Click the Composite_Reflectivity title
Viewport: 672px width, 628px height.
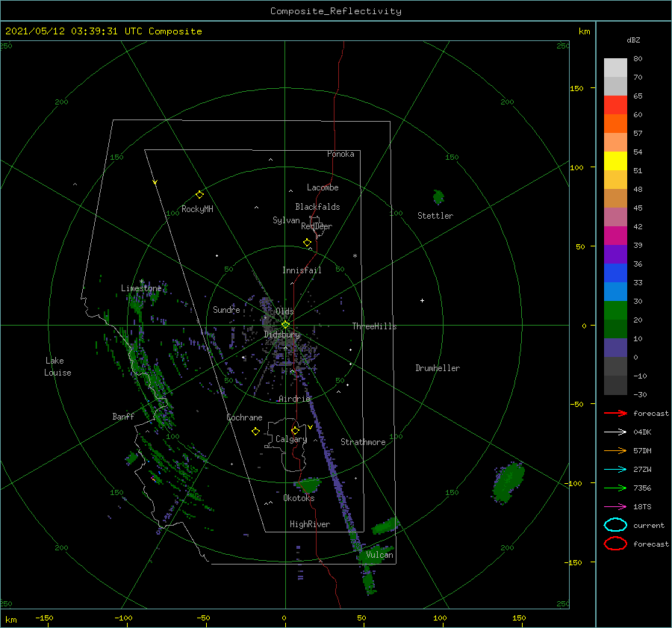click(x=336, y=11)
